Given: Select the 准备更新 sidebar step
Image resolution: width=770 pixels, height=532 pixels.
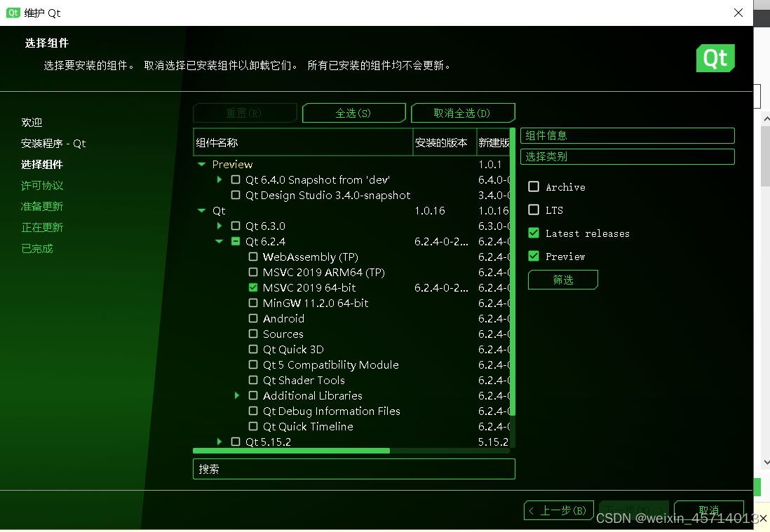Looking at the screenshot, I should click(x=42, y=207).
